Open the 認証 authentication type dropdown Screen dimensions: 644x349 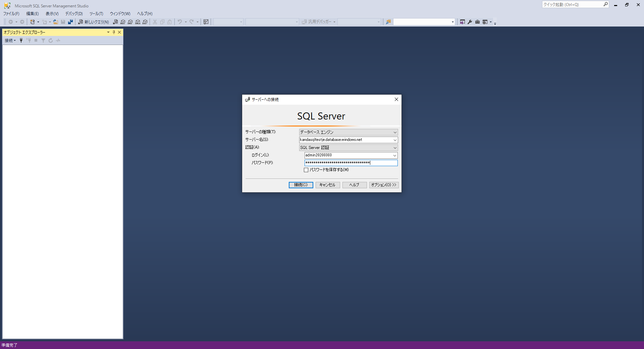click(x=395, y=148)
